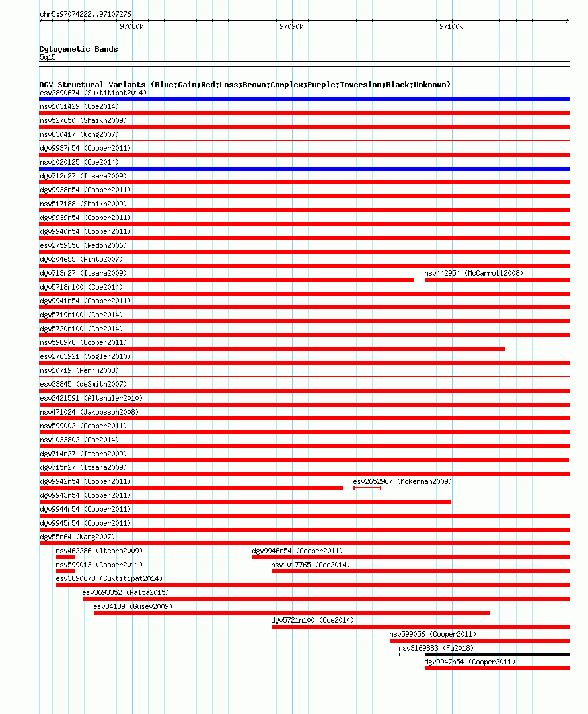Select dgv715n27 (Itsara2009) label

83,467
